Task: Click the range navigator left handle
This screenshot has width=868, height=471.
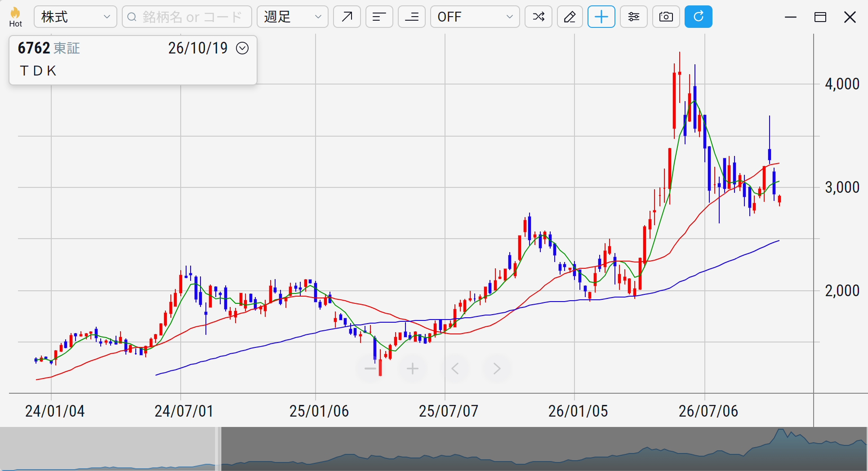Action: [218, 449]
